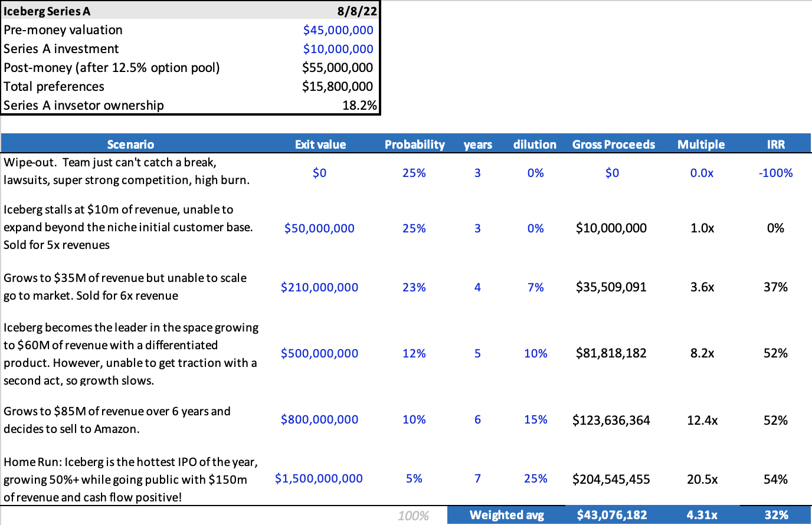812x525 pixels.
Task: Click the Total preferences $15,800,000 value
Action: (337, 87)
